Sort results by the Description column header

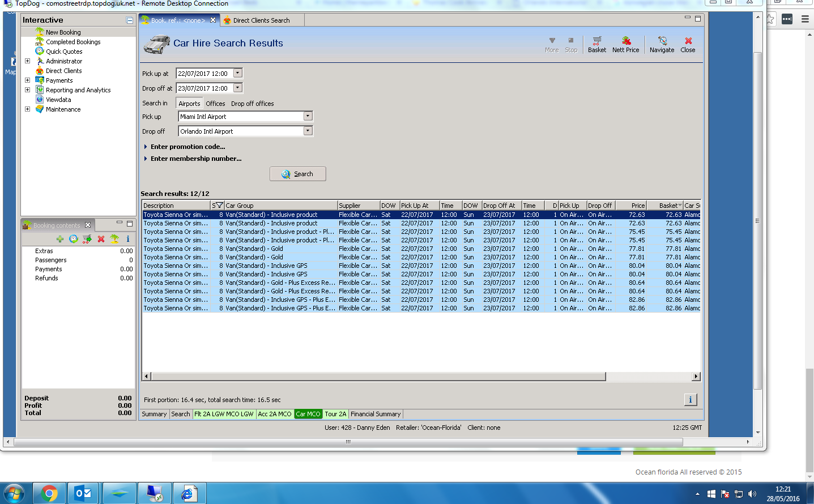tap(176, 206)
